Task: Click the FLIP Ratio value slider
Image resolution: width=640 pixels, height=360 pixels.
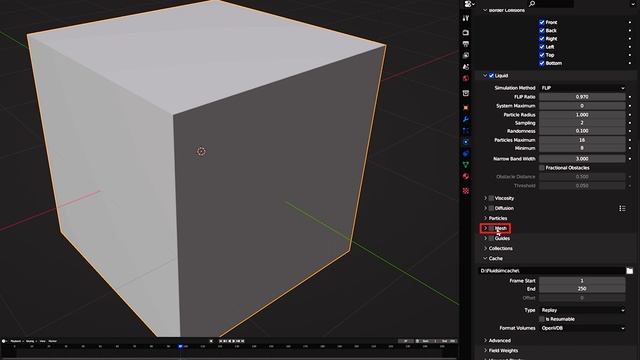Action: pos(582,97)
